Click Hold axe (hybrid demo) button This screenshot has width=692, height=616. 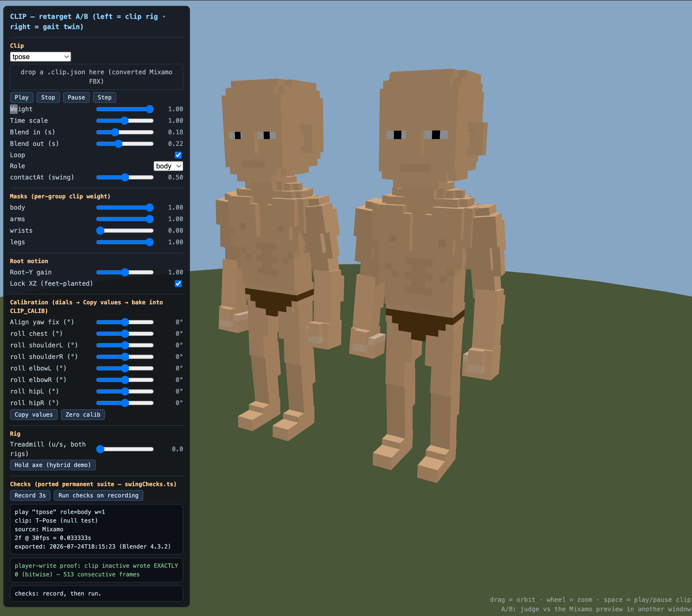53,465
